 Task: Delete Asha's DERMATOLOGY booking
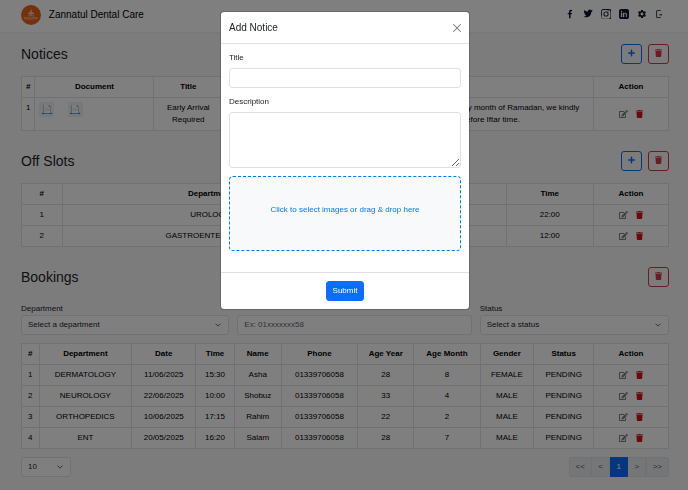tap(639, 375)
